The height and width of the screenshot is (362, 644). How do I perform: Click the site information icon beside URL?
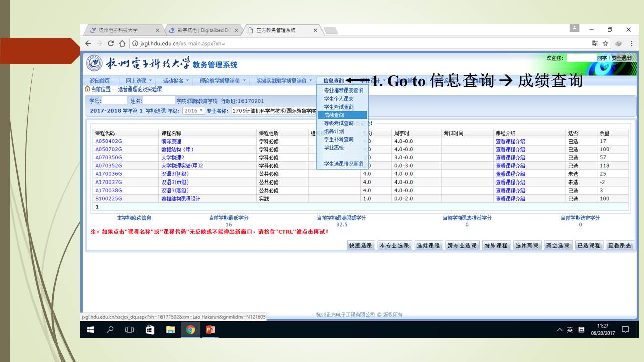point(135,44)
